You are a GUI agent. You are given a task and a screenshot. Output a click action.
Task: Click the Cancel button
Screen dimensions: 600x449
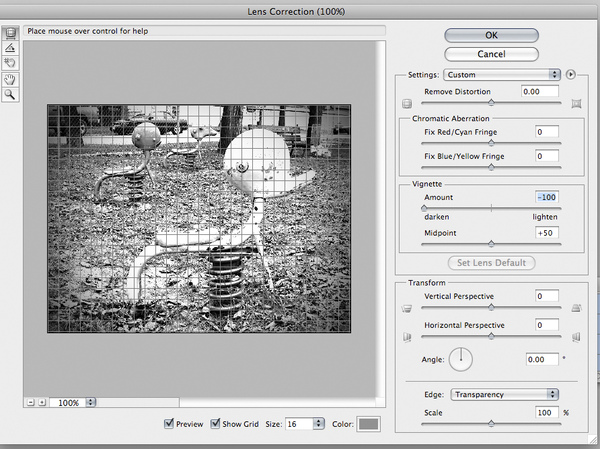491,54
